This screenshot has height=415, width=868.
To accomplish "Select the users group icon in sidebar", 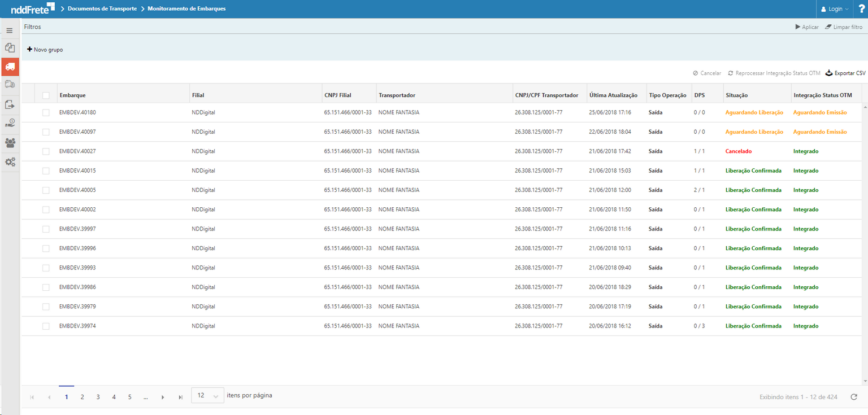I will [9, 143].
